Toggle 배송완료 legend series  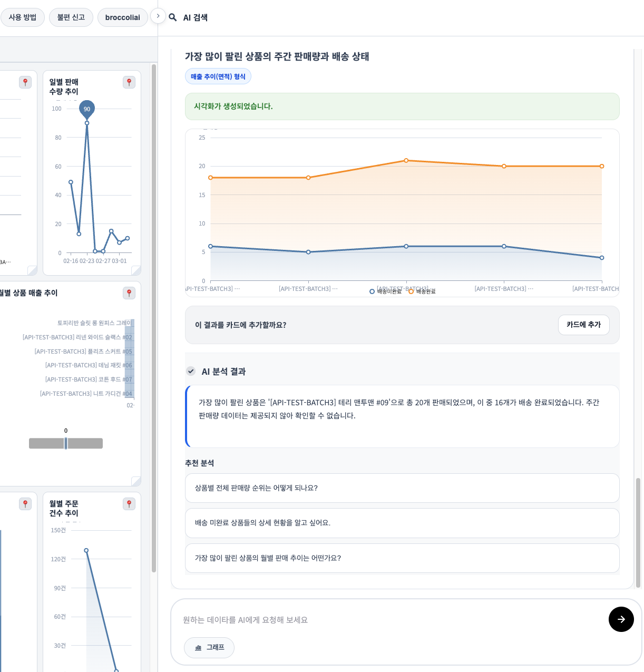point(422,291)
